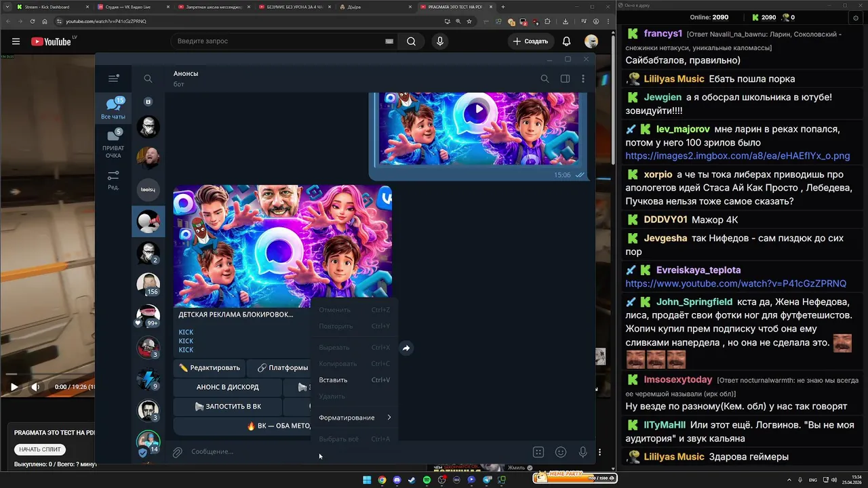
Task: Click the 'НАЧАТЬ СПЛИТ' button
Action: pyautogui.click(x=40, y=449)
